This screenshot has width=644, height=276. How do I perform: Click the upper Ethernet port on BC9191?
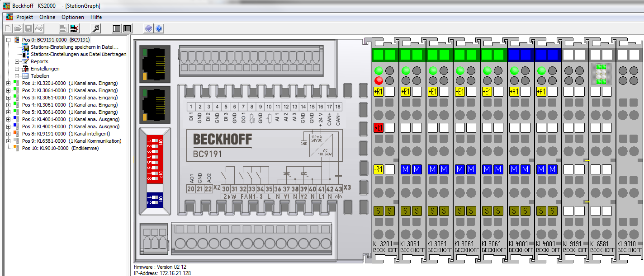pos(155,63)
